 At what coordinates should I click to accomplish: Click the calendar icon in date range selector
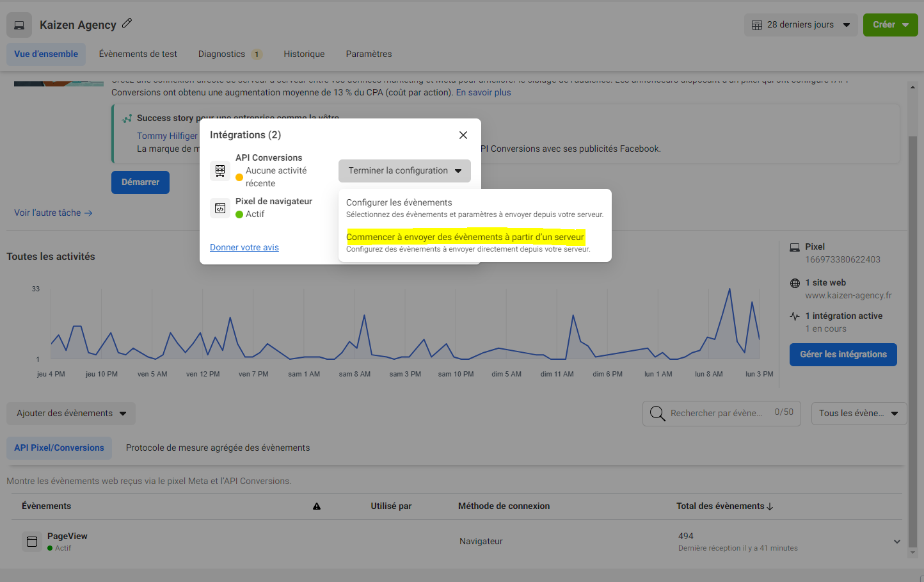coord(757,25)
